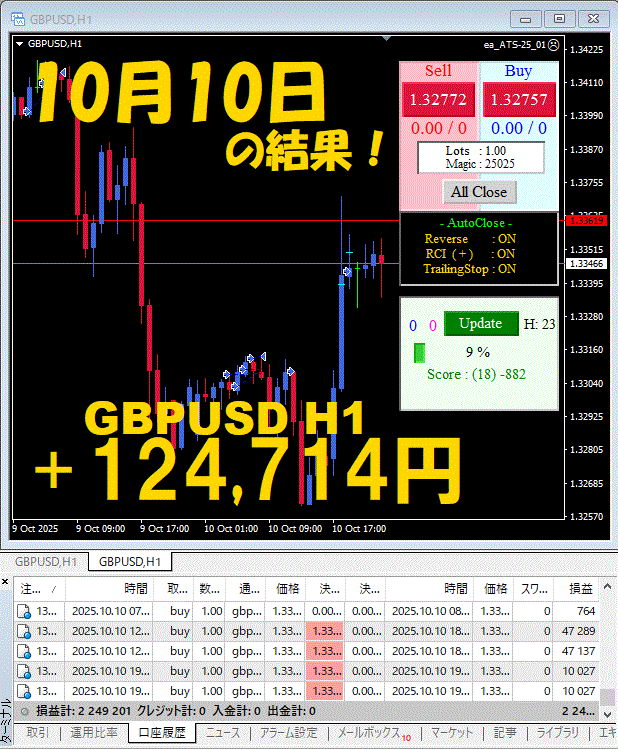The height and width of the screenshot is (749, 618).
Task: Open the マーケット terminal tab
Action: pyautogui.click(x=452, y=733)
